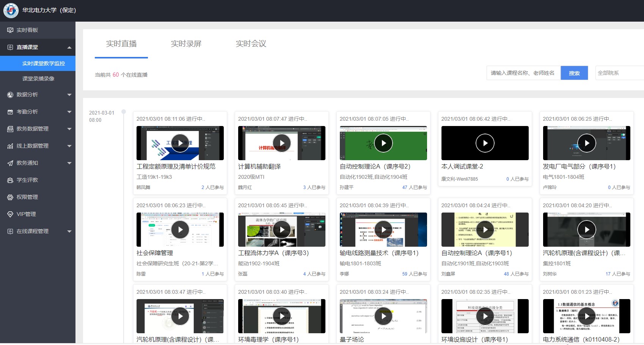Click the 在线课程管理 icon

10,232
